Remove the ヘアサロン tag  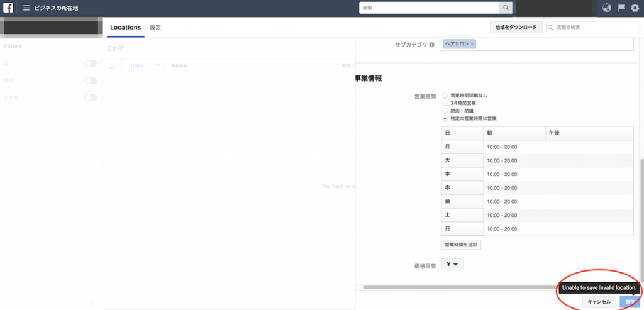(472, 45)
